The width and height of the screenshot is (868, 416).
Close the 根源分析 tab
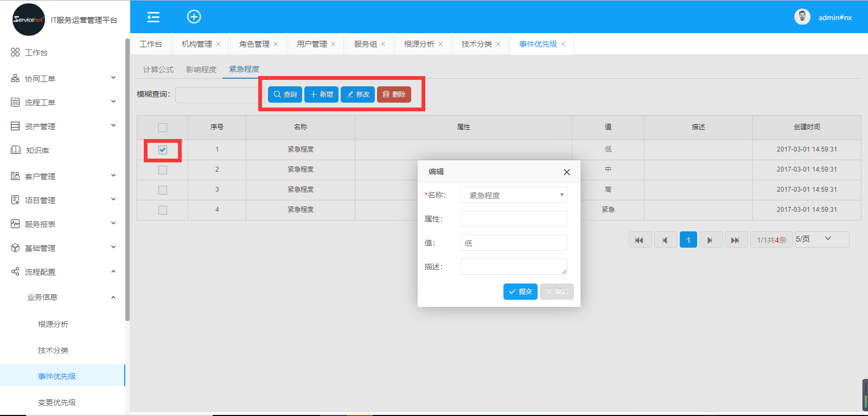[441, 45]
